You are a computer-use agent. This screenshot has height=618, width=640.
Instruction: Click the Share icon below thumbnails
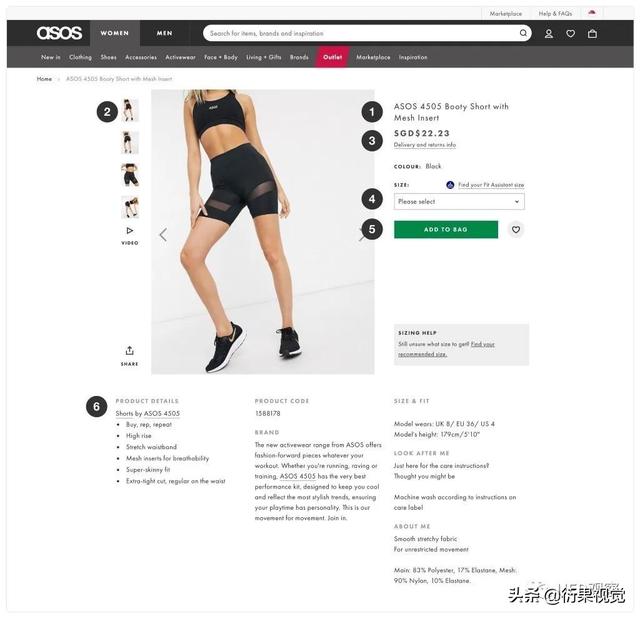coord(129,351)
